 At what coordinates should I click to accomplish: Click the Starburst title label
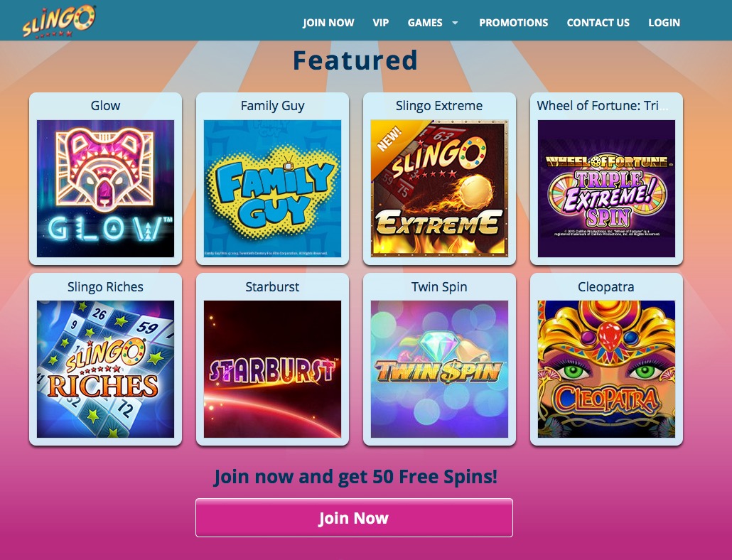click(272, 286)
